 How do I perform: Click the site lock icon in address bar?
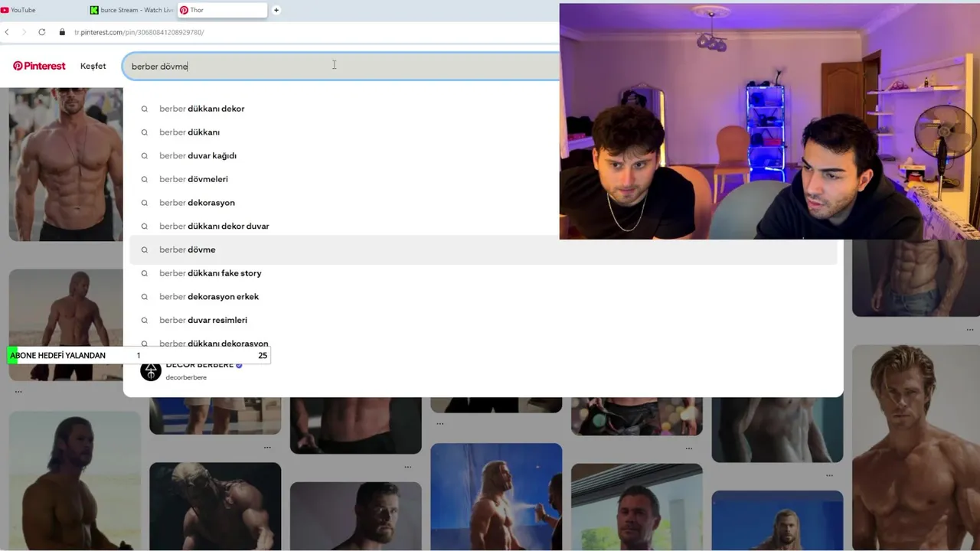(62, 32)
